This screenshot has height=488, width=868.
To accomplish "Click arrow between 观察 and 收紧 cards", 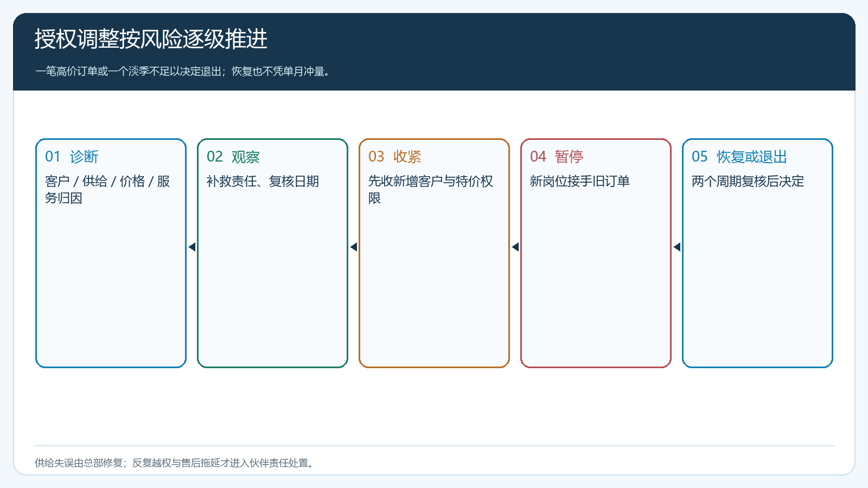I will point(354,247).
